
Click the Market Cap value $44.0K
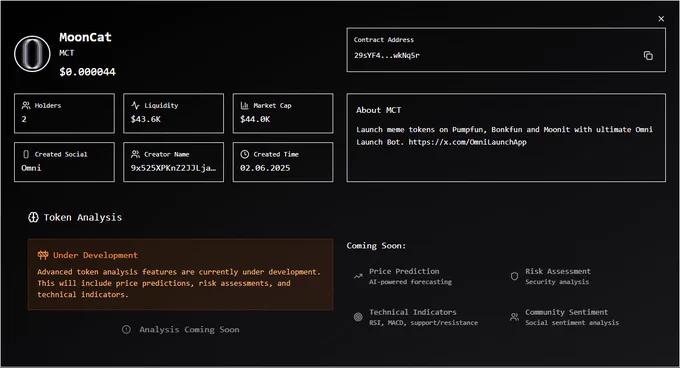(x=255, y=119)
